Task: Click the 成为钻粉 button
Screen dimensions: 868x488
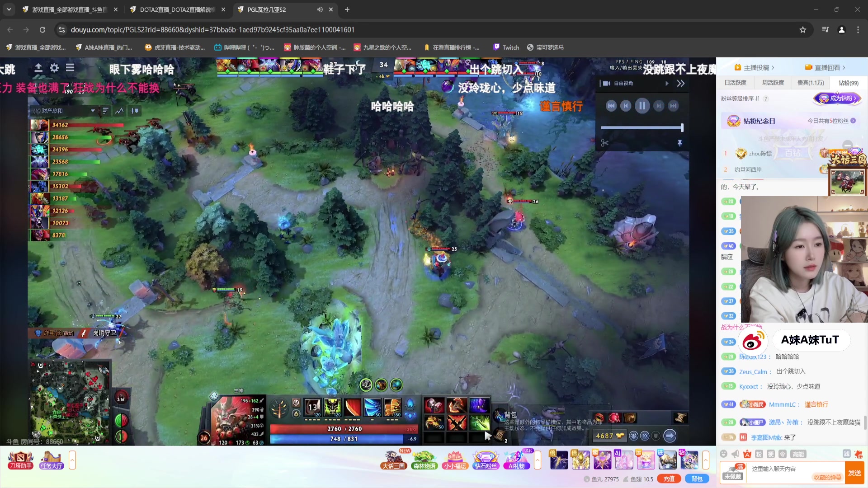Action: 837,98
